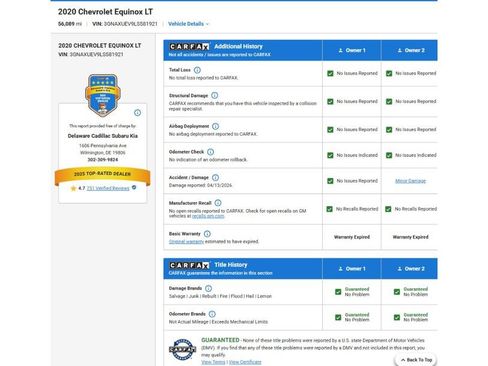Click Back To Top button
The image size is (488, 366).
(416, 360)
